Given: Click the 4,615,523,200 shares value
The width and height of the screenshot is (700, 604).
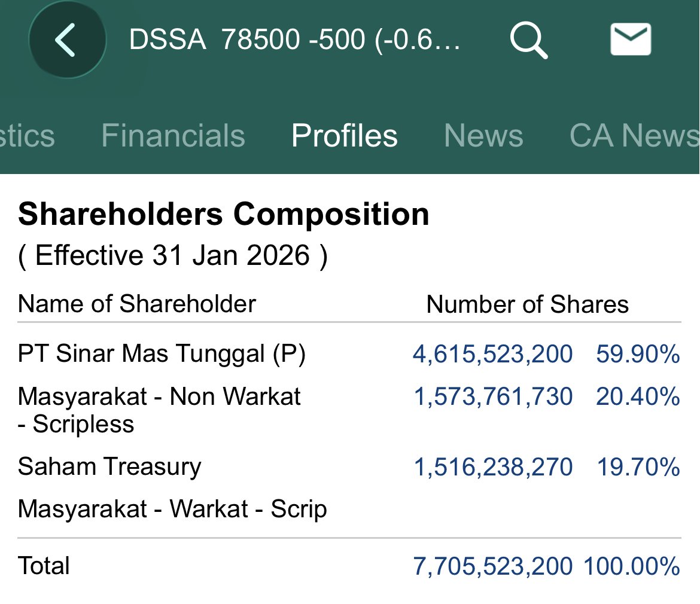Looking at the screenshot, I should click(x=492, y=354).
